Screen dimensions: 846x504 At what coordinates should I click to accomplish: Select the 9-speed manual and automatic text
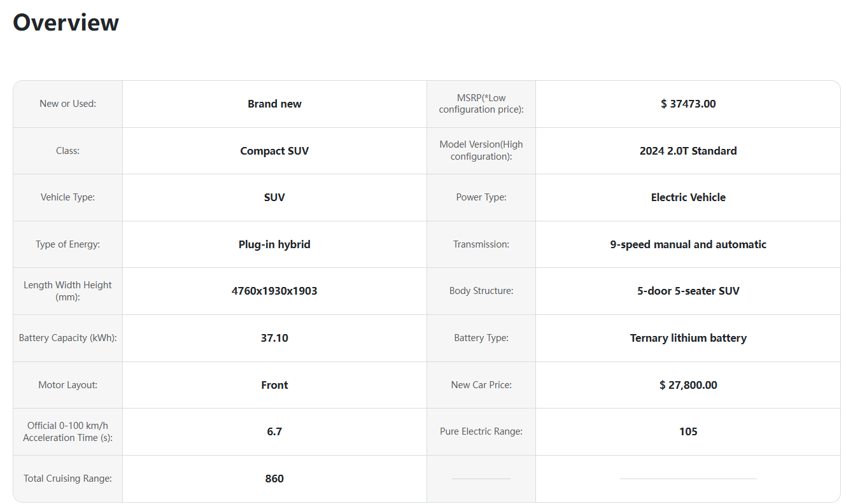click(x=688, y=244)
